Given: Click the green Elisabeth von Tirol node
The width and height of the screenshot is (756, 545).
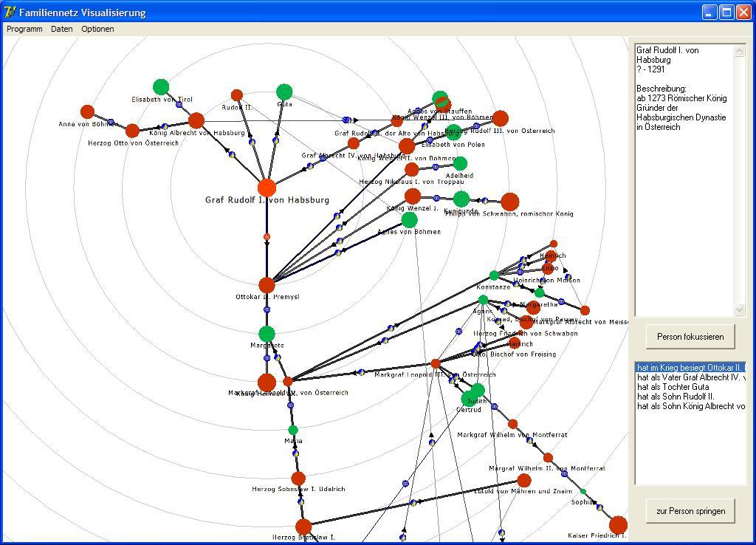Looking at the screenshot, I should [161, 87].
